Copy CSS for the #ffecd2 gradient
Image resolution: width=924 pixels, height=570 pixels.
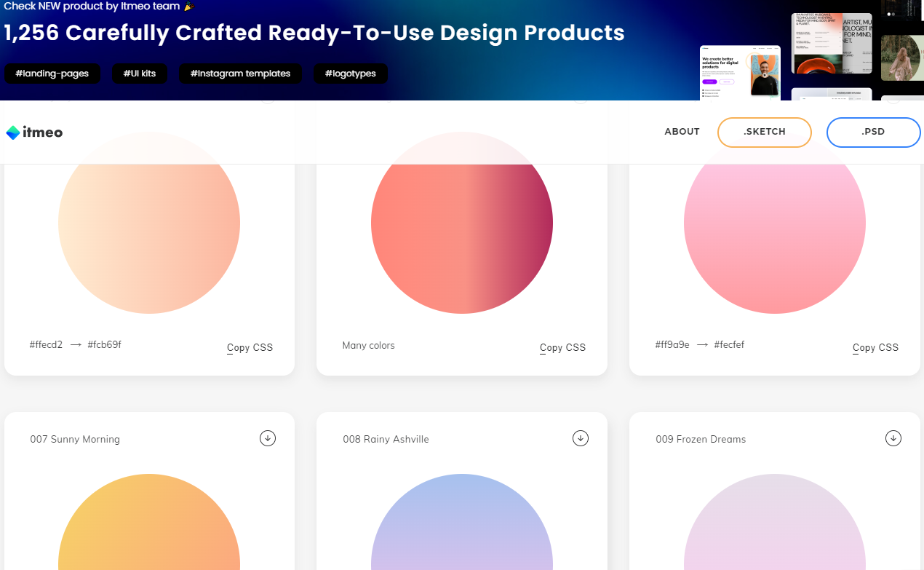tap(250, 348)
